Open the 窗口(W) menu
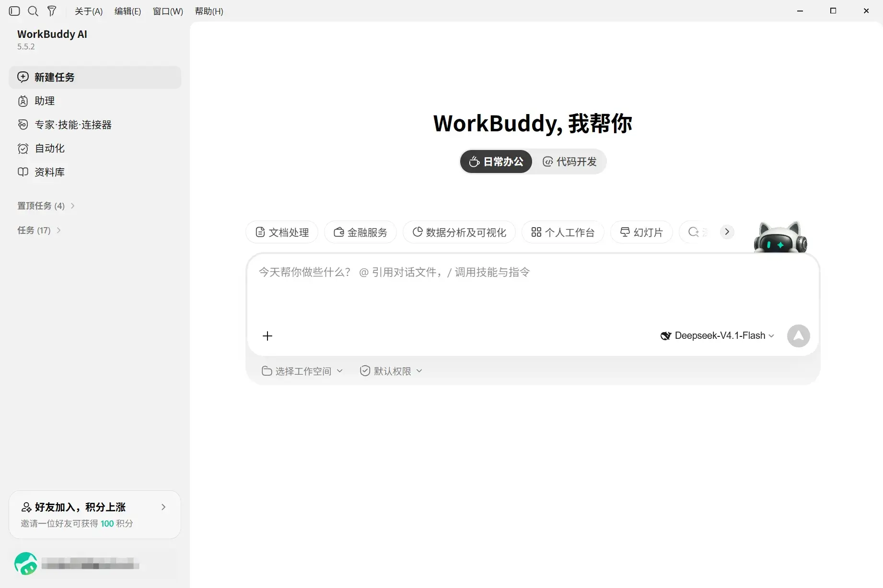The height and width of the screenshot is (588, 883). point(168,11)
